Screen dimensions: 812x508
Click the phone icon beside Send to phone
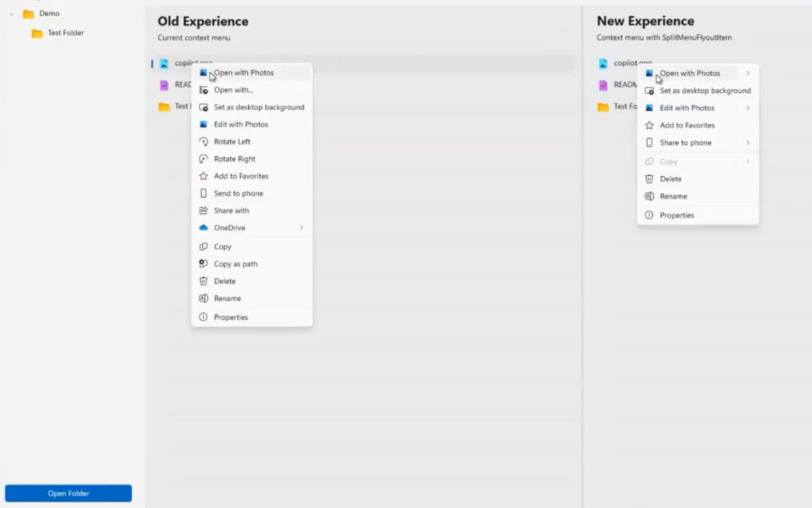pos(203,193)
